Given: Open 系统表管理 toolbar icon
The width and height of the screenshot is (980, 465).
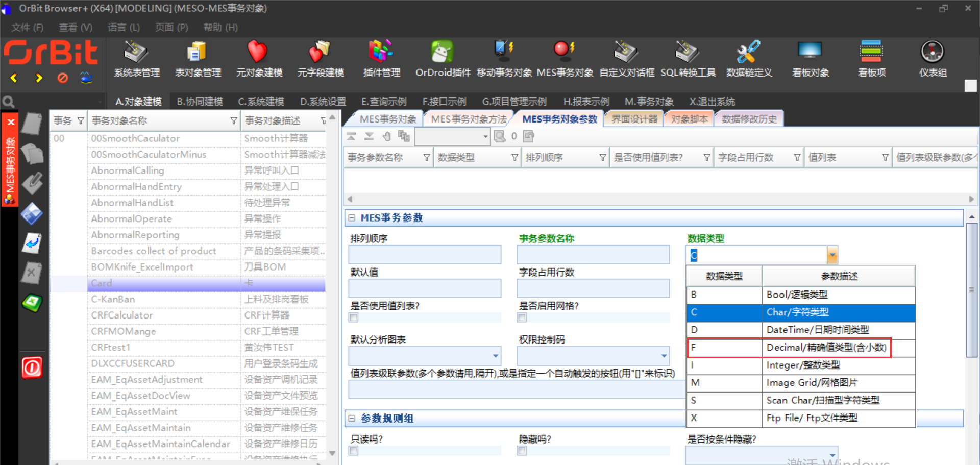Looking at the screenshot, I should tap(136, 52).
